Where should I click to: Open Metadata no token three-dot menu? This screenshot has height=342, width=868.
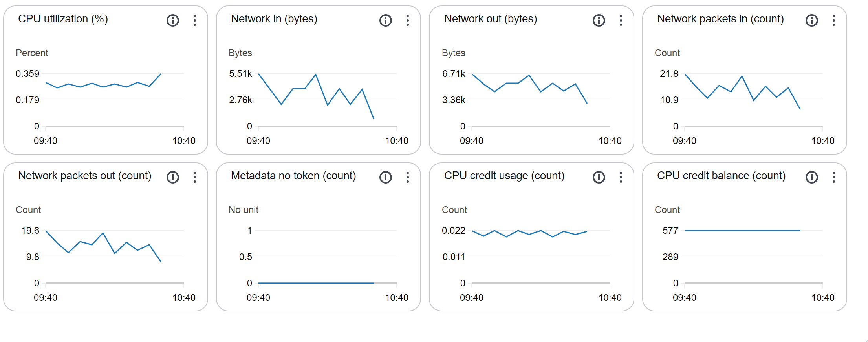pos(408,177)
